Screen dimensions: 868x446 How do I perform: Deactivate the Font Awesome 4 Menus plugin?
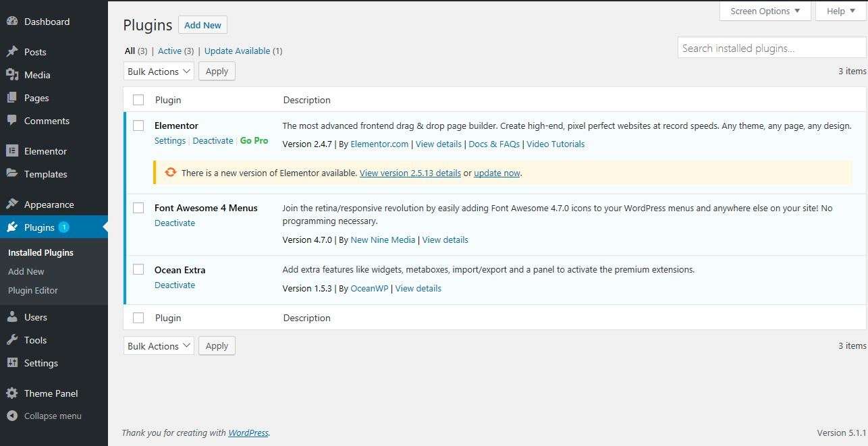175,223
